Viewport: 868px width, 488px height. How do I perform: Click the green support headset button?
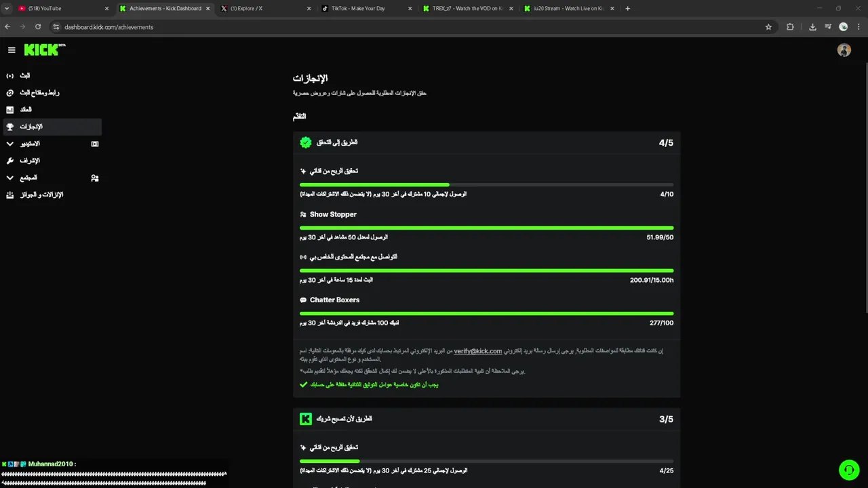click(x=849, y=470)
